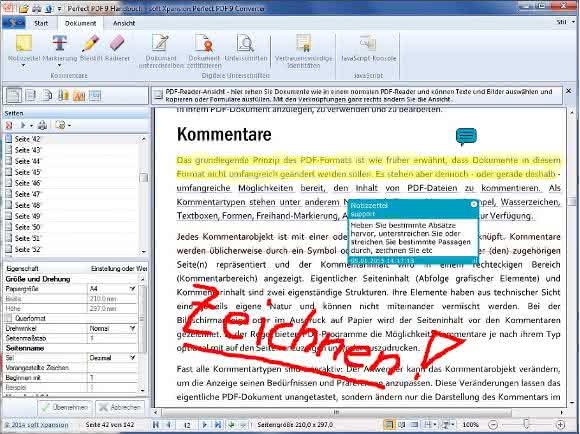Switch to the Ansicht ribbon tab
This screenshot has width=580, height=434.
click(124, 23)
